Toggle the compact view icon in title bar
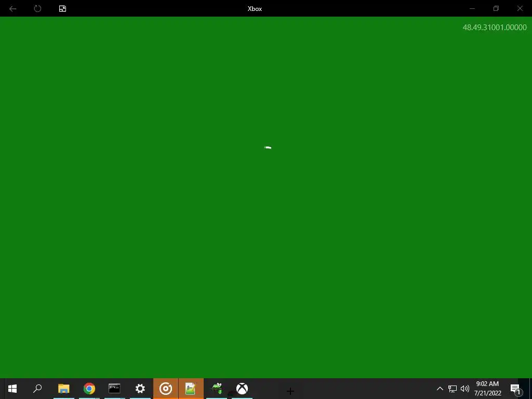The height and width of the screenshot is (399, 532). pos(62,8)
